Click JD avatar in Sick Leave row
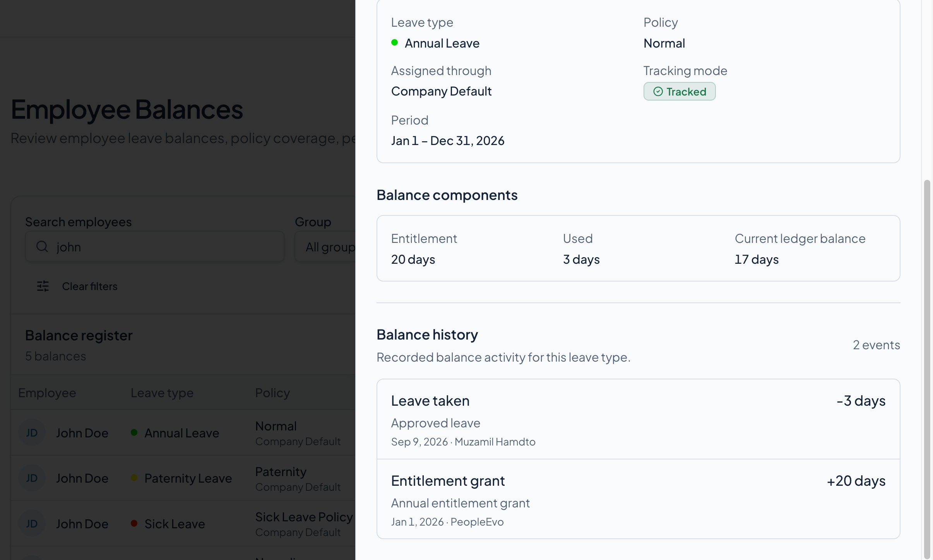The image size is (933, 560). pyautogui.click(x=32, y=524)
